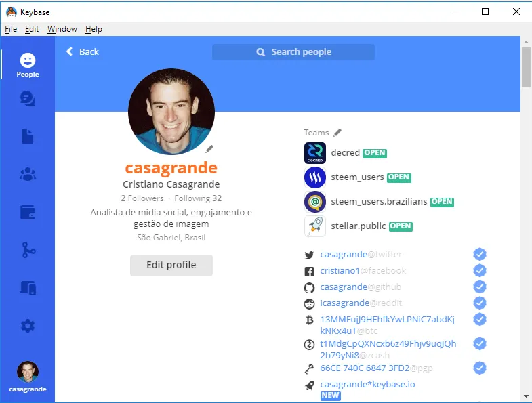This screenshot has height=403, width=532.
Task: Open the Help menu
Action: [x=94, y=29]
